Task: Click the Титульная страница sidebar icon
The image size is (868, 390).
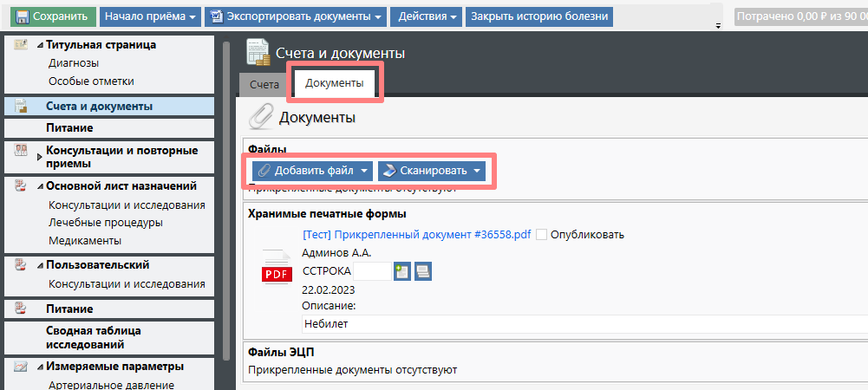Action: point(21,45)
